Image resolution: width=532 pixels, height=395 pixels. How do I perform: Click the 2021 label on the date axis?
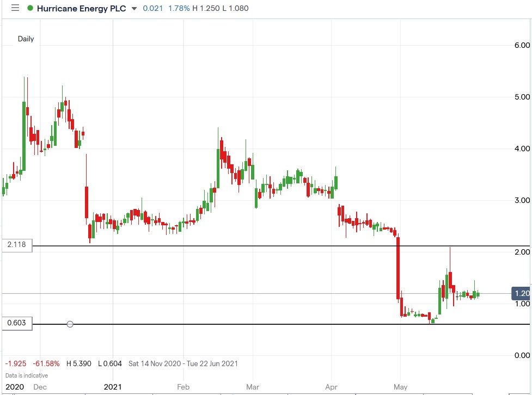pos(112,387)
